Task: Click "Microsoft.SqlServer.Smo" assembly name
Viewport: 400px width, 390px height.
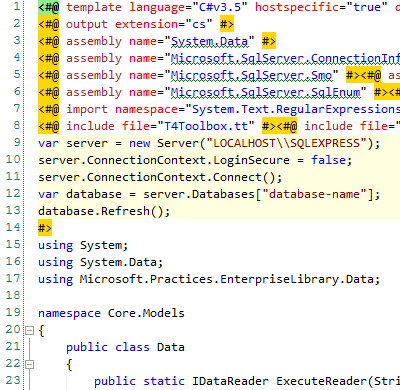Action: pos(251,75)
